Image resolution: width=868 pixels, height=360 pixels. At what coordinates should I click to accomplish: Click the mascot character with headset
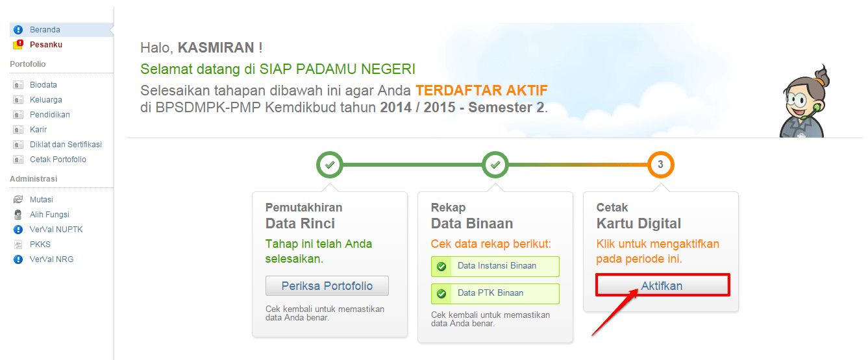click(x=802, y=102)
